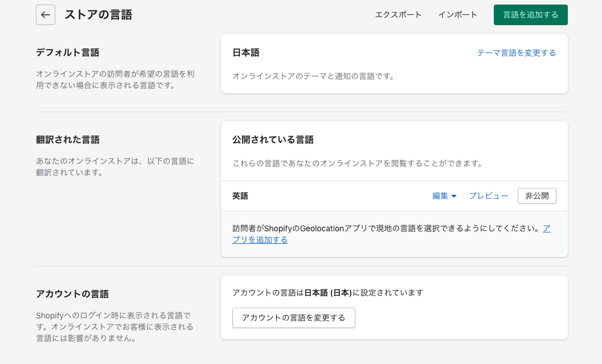The width and height of the screenshot is (602, 364).
Task: Click the 日本語 default language heading
Action: tap(246, 52)
